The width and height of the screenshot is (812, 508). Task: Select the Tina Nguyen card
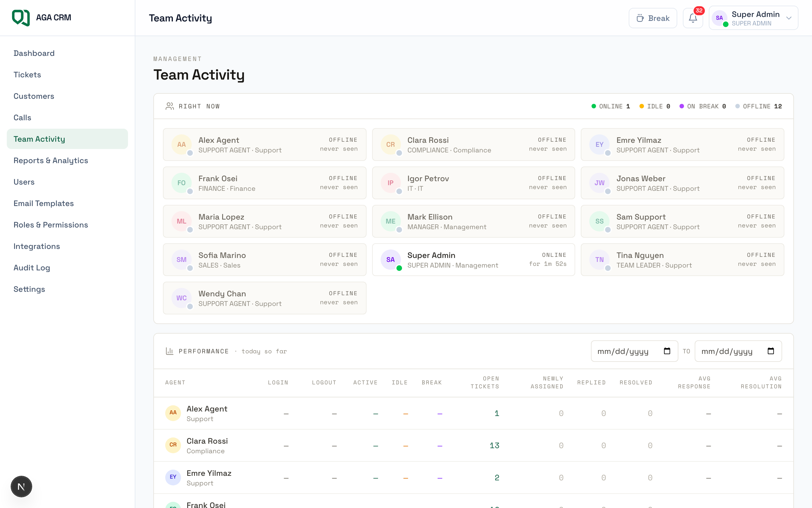[x=683, y=260]
